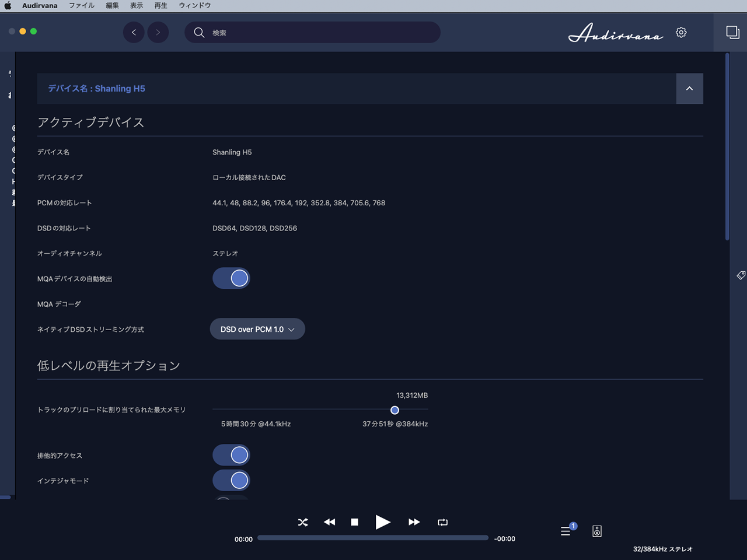Image resolution: width=747 pixels, height=560 pixels.
Task: Focus the 検索 search field
Action: [x=313, y=33]
